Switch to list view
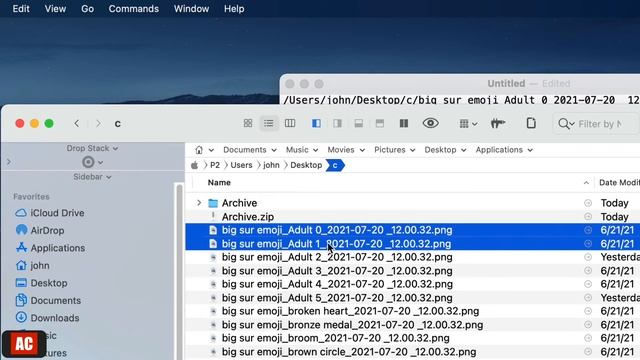The image size is (640, 360). [269, 123]
